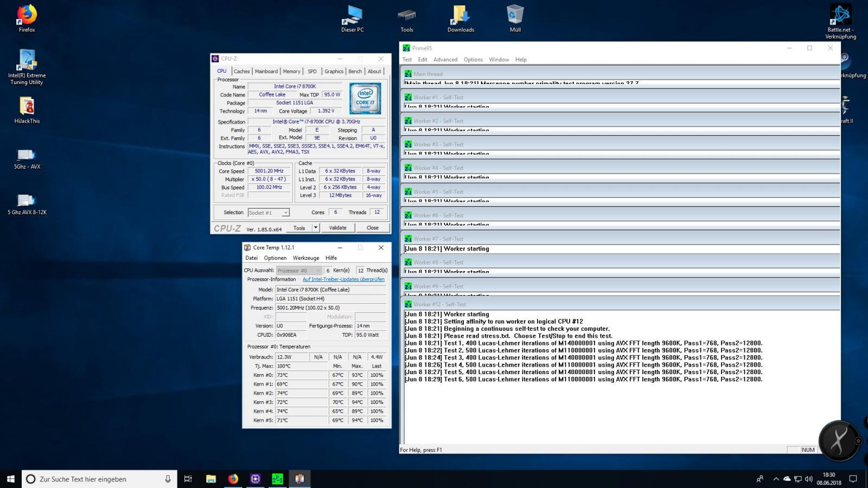This screenshot has width=868, height=488.
Task: Click the Kern #0 temperature value 73°C
Action: [x=302, y=375]
